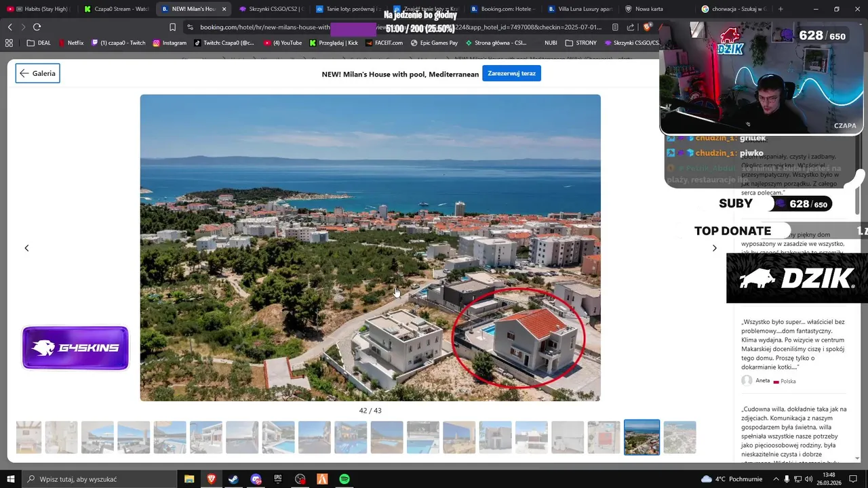Open the FACEIT.com bookmark

[x=384, y=43]
